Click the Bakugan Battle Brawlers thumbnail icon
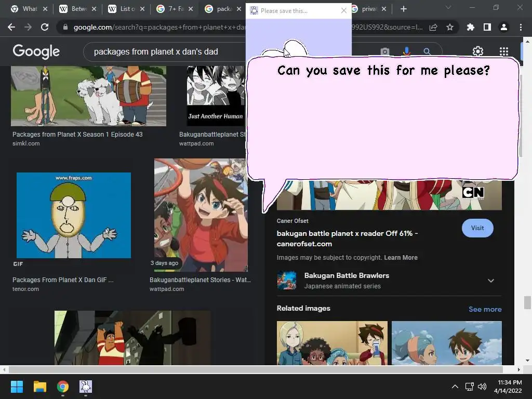Image resolution: width=532 pixels, height=399 pixels. [286, 280]
